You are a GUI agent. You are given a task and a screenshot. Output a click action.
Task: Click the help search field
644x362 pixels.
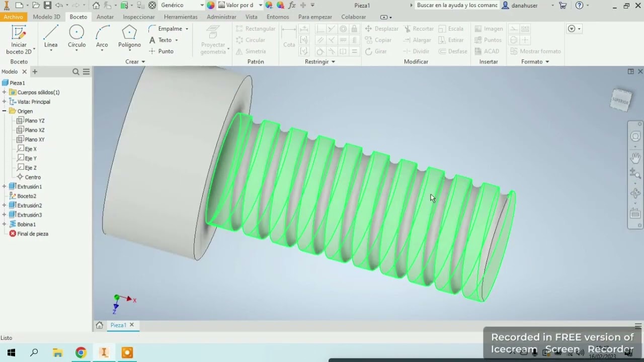(457, 5)
